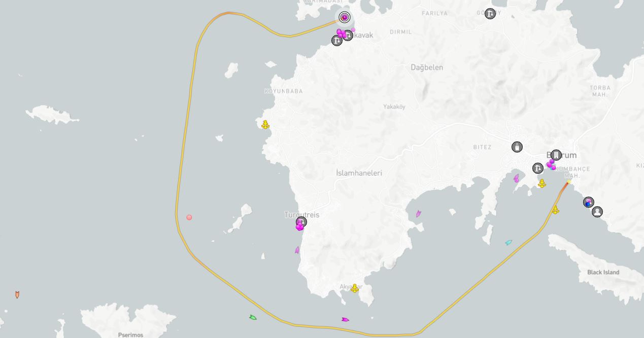Viewport: 644px width, 338px height.
Task: Select the pink circle marker west of Turgutreis
Action: [189, 217]
